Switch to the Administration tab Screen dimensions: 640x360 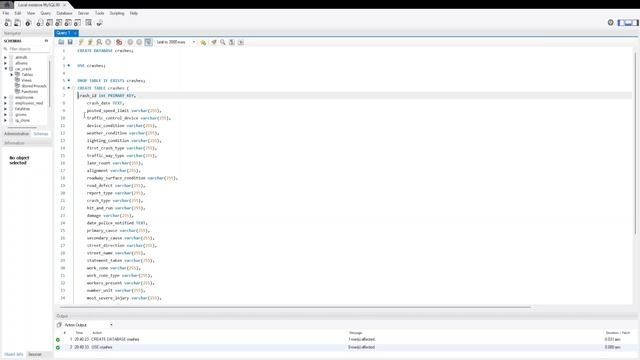[x=17, y=134]
